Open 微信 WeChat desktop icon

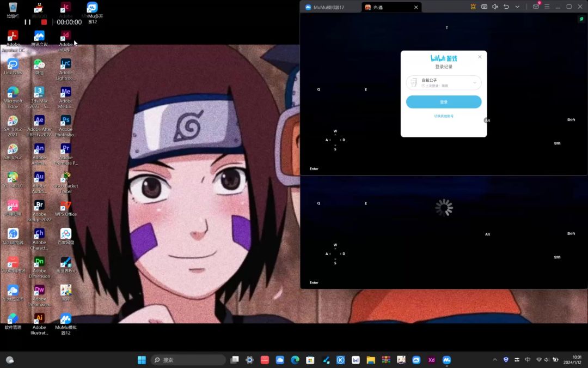[39, 67]
